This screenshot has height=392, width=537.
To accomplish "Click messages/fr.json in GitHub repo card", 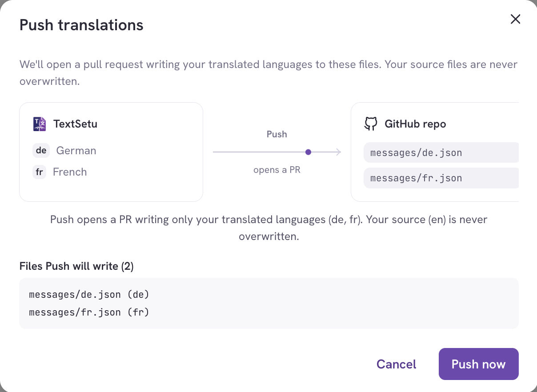I will point(441,178).
